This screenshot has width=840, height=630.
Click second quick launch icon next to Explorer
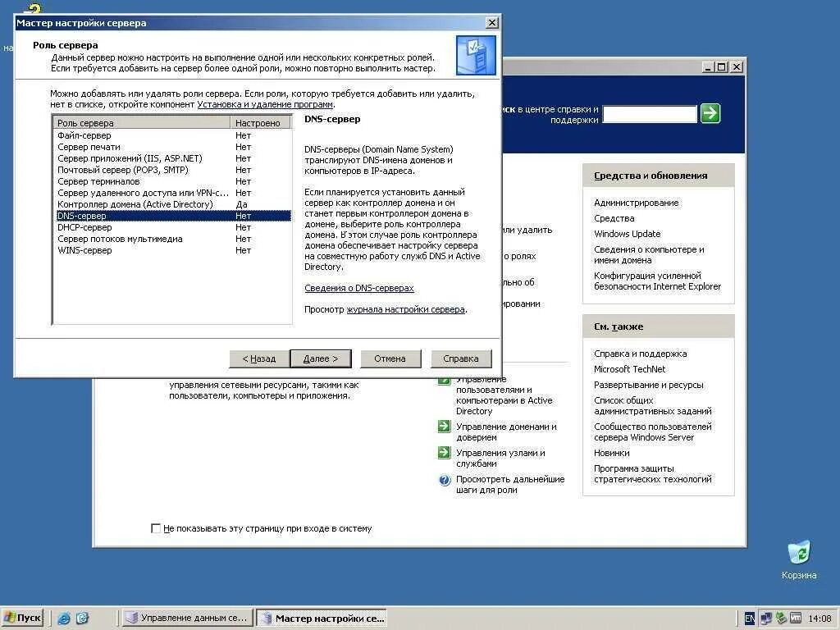point(82,618)
